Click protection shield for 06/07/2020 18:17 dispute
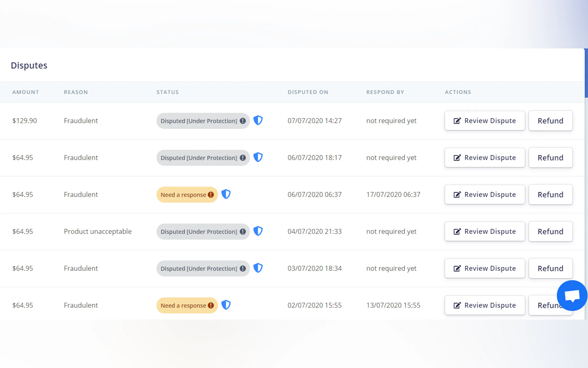 pos(258,157)
